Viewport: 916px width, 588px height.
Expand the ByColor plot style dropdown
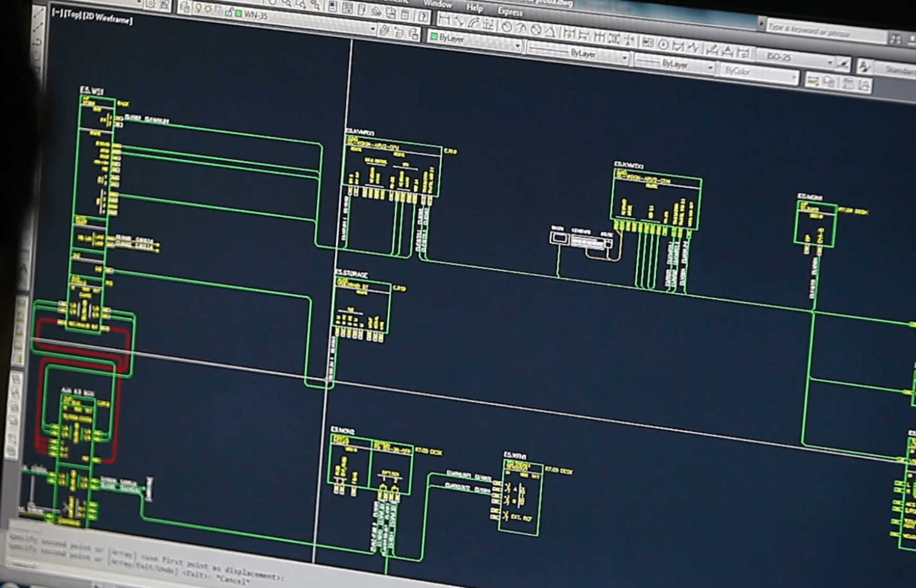coord(794,76)
